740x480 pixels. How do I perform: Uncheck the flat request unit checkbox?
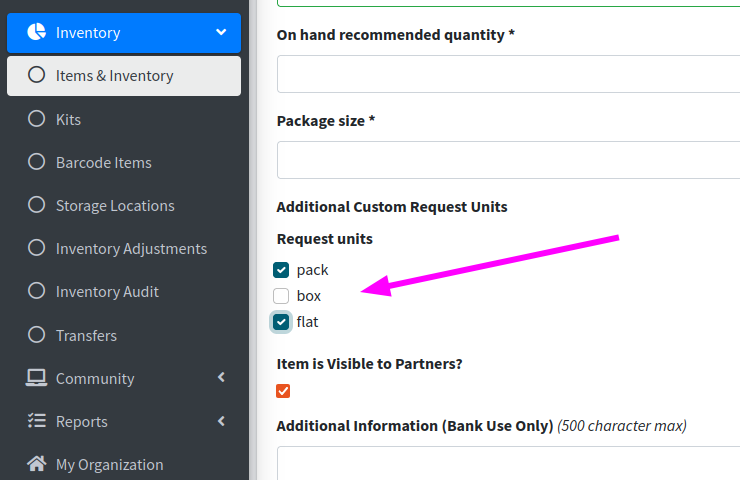pos(281,322)
